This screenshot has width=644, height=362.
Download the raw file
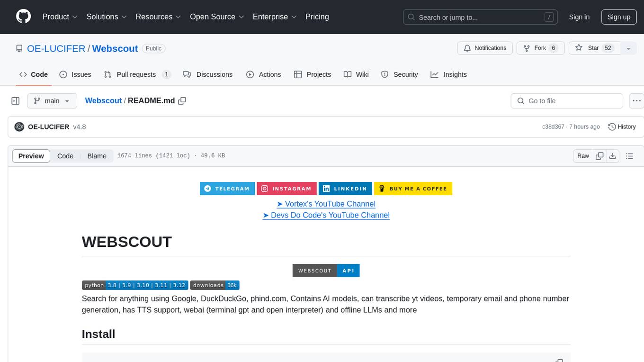pos(612,156)
